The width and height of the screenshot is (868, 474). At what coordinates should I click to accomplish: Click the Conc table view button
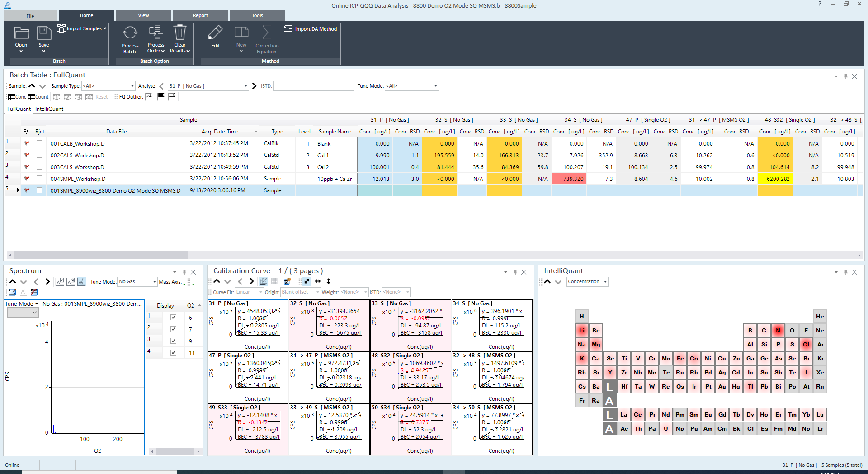click(x=17, y=97)
